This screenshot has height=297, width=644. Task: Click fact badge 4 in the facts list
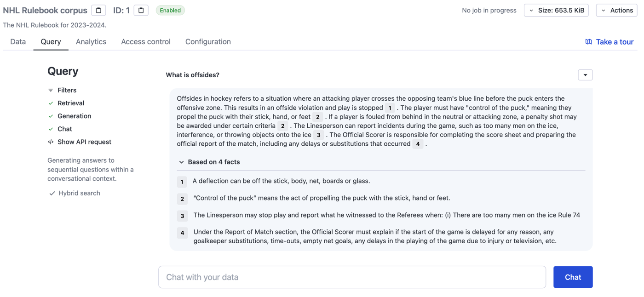(x=182, y=233)
